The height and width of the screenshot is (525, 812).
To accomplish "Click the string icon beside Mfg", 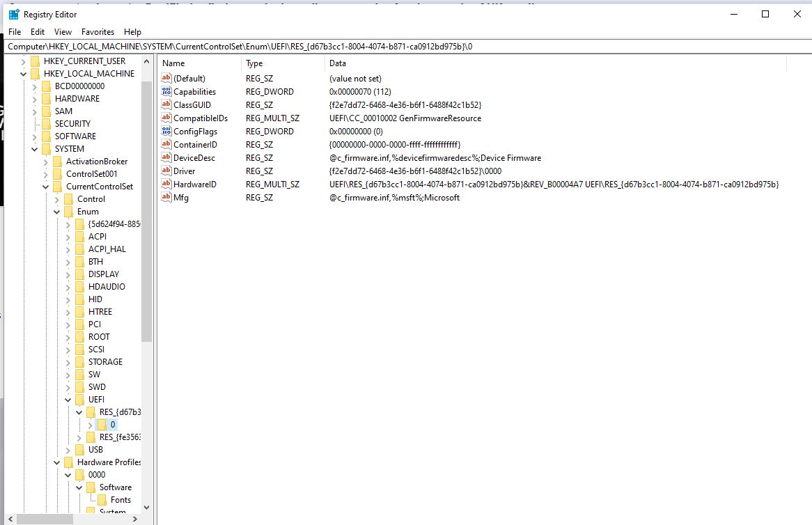I will click(166, 197).
